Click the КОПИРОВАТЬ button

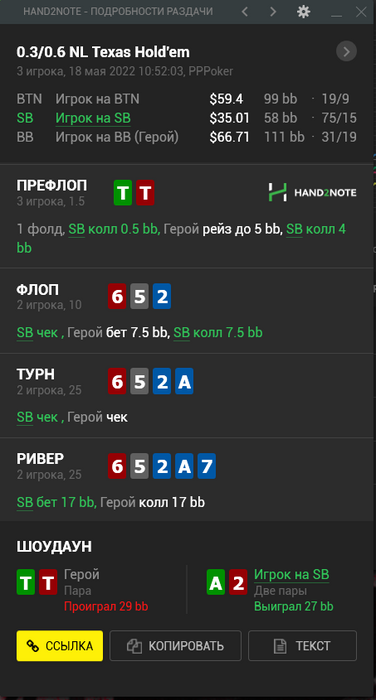(175, 646)
